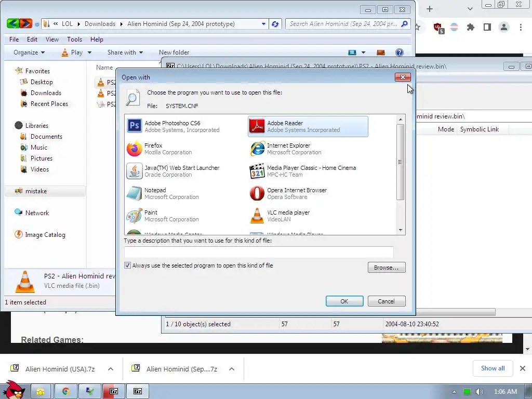Click Explorer back arrow button

(13, 23)
